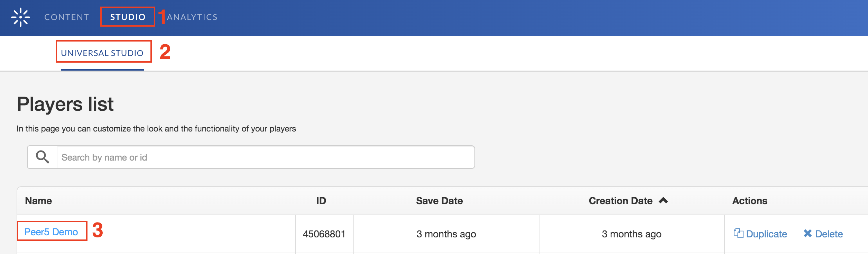Switch to the STUDIO tab

pyautogui.click(x=128, y=17)
